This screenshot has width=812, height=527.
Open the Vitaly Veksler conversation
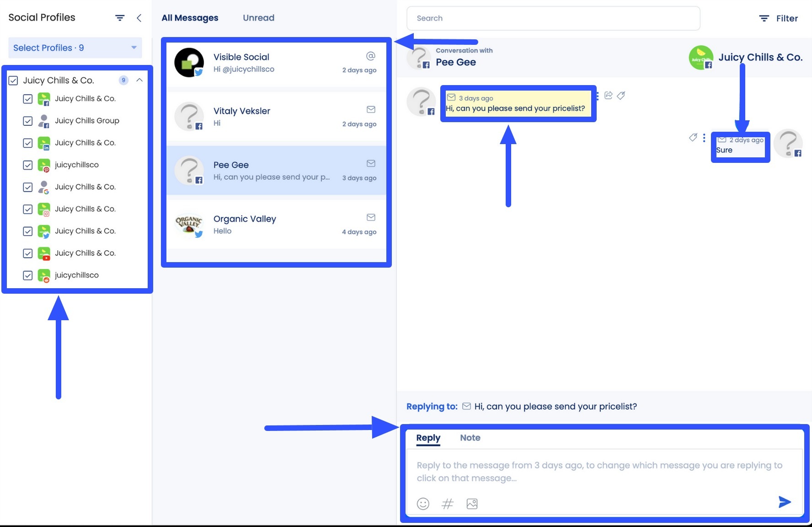[x=276, y=117]
